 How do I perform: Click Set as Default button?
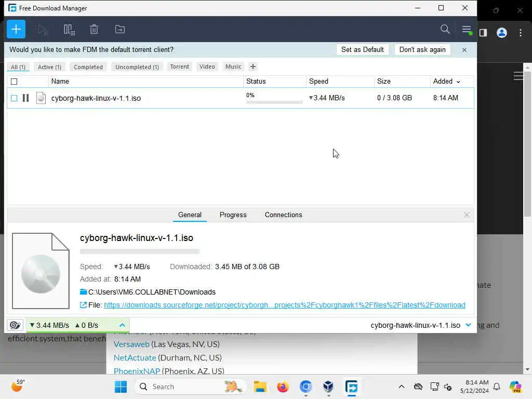362,49
